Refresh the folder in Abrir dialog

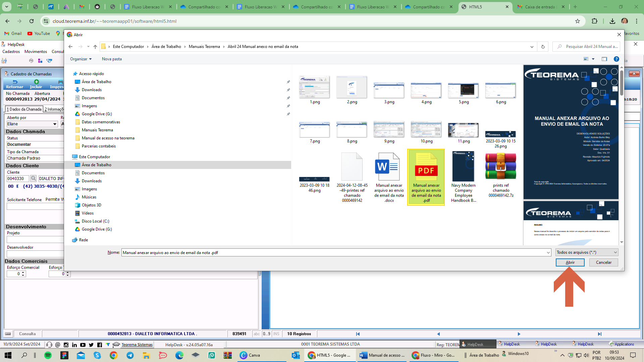tap(543, 47)
